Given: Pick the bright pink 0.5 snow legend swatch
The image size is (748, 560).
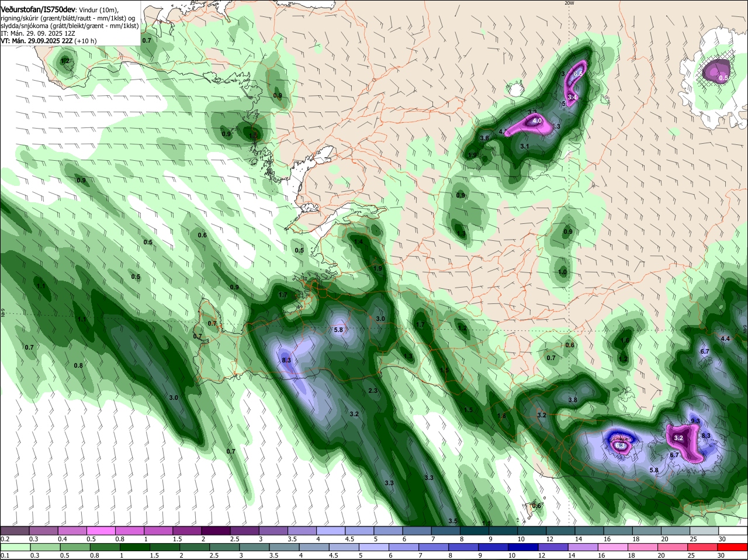Looking at the screenshot, I should (101, 531).
